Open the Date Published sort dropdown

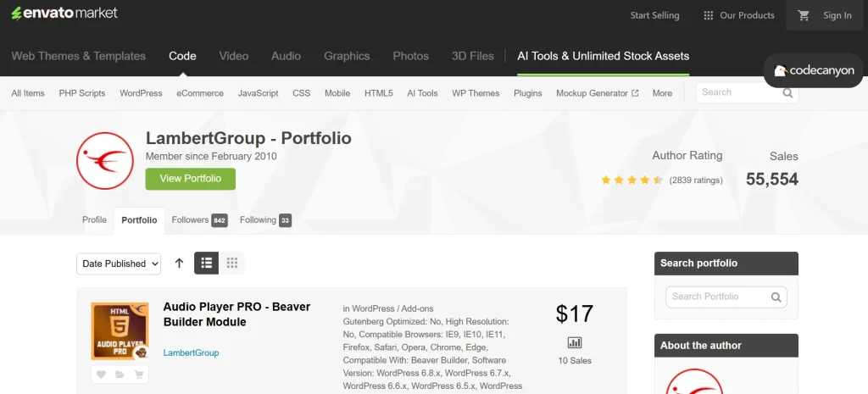119,264
